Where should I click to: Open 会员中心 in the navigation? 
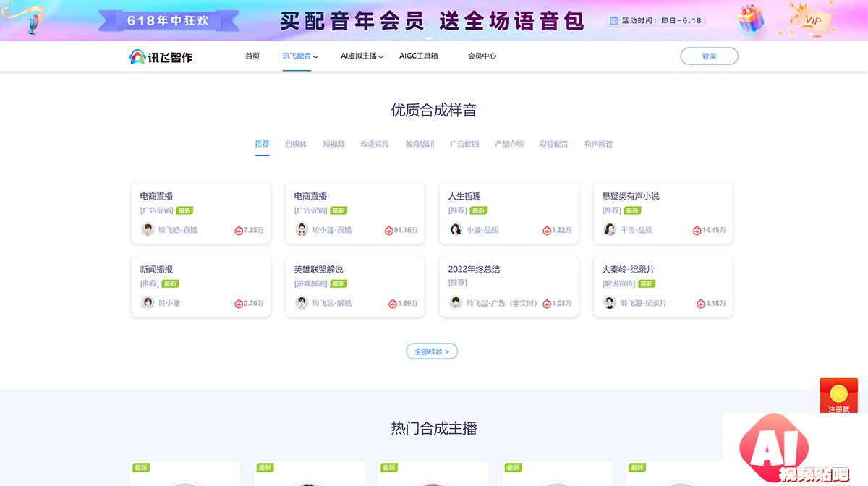tap(482, 56)
